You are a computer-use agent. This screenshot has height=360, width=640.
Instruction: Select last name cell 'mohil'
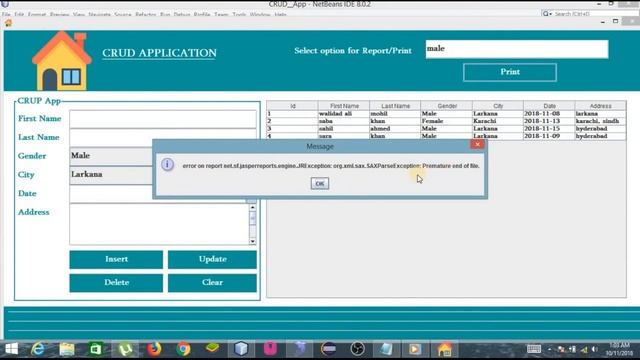(395, 113)
